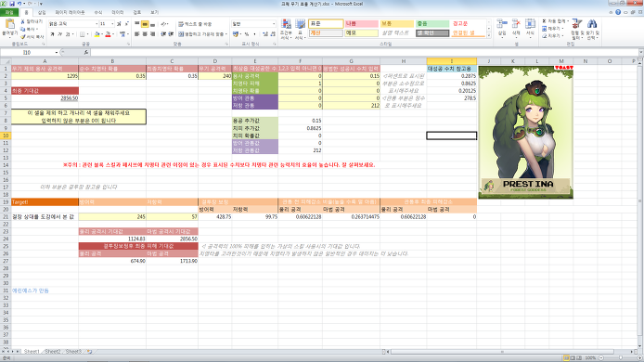This screenshot has width=644, height=362.
Task: Click the Paste (붙여넣기) clipboard icon
Action: tap(9, 25)
